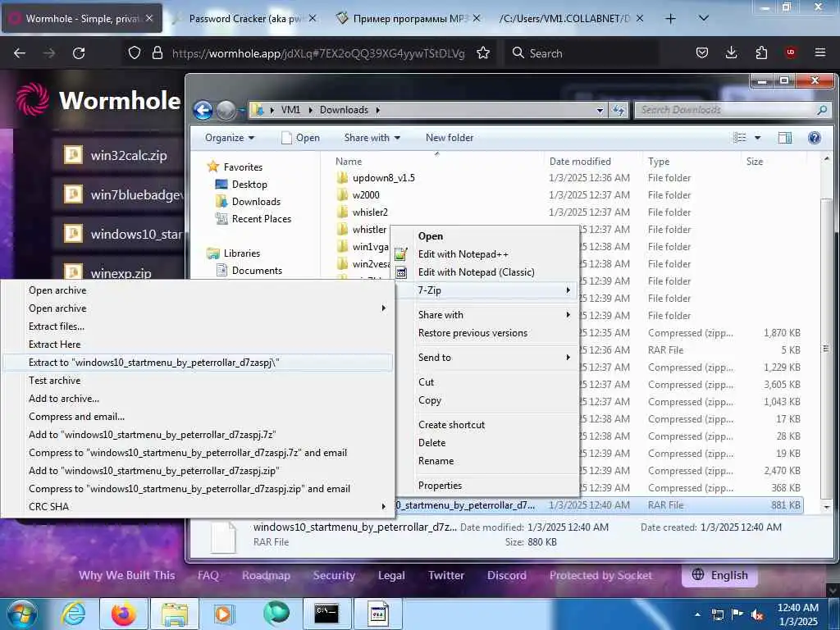Expand the view options dropdown arrow
This screenshot has height=630, width=840.
pos(757,138)
